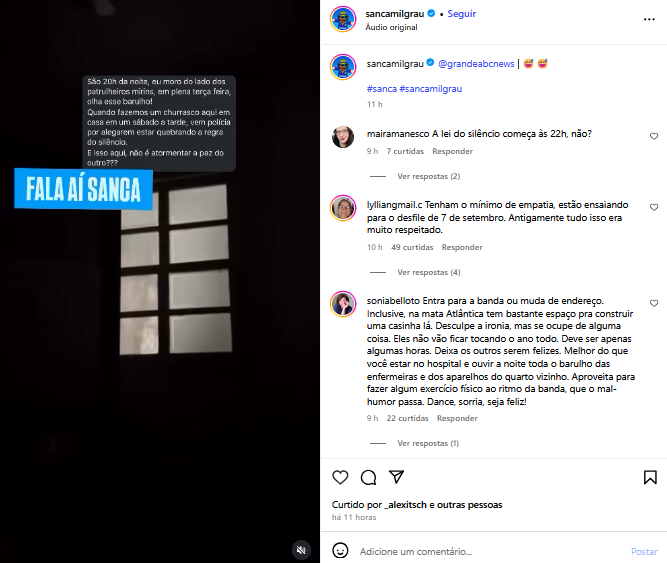667x563 pixels.
Task: Expand Ver respostas (4) replies
Action: pyautogui.click(x=428, y=272)
